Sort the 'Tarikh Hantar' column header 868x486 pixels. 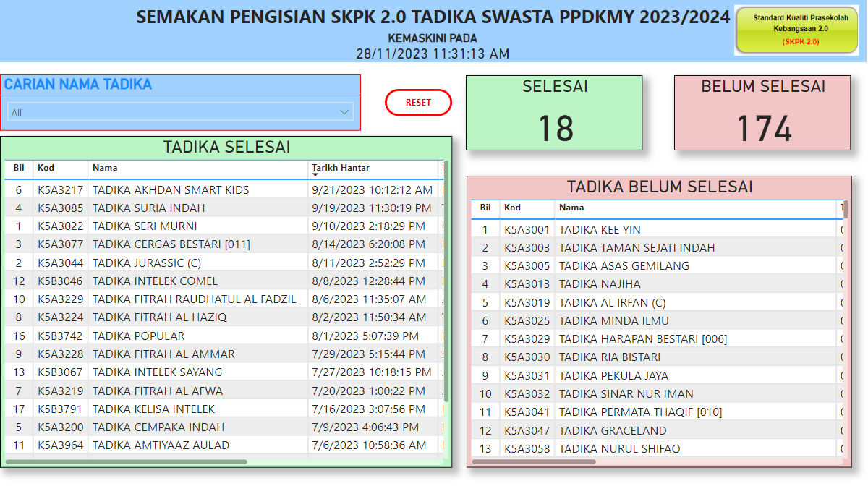340,166
